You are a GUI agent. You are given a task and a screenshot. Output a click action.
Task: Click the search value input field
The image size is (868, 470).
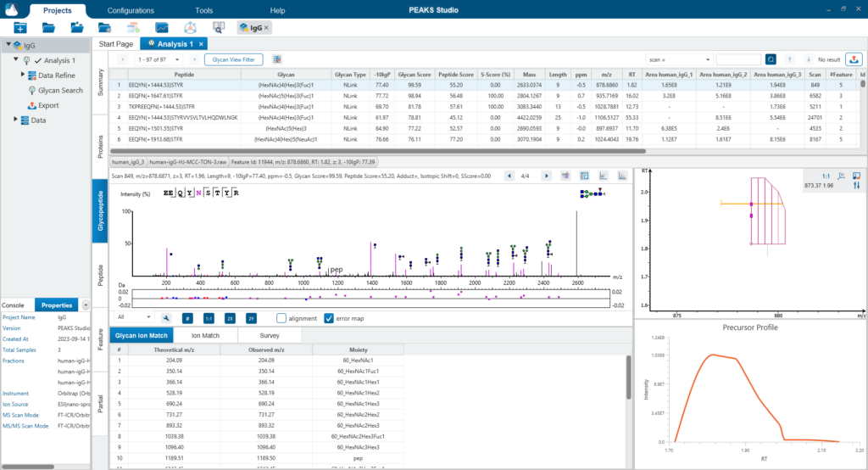[738, 59]
